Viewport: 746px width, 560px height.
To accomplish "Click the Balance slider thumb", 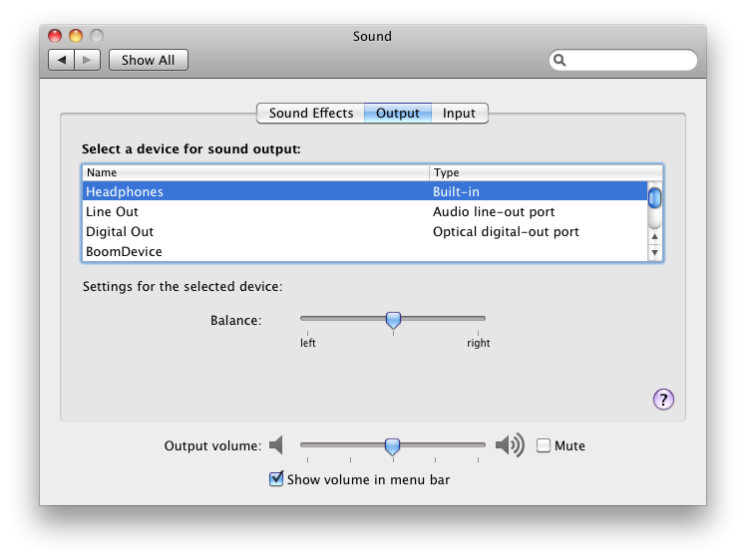I will (393, 320).
